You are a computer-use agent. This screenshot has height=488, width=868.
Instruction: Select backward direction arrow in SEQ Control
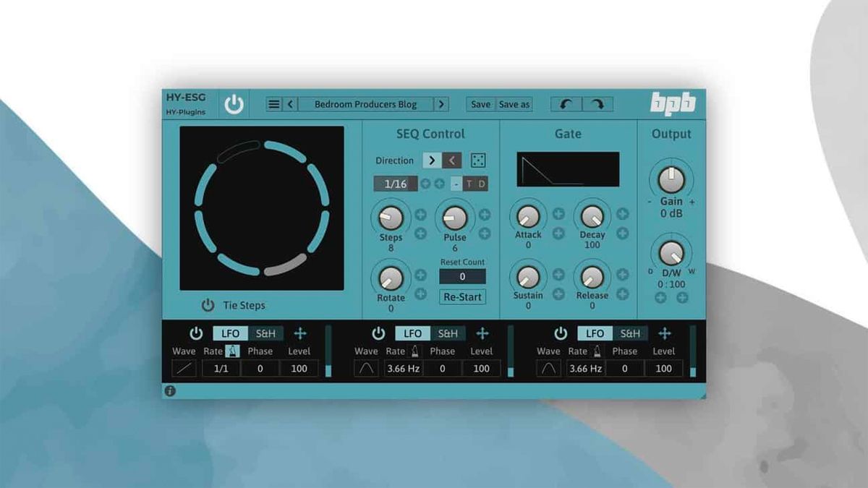451,160
